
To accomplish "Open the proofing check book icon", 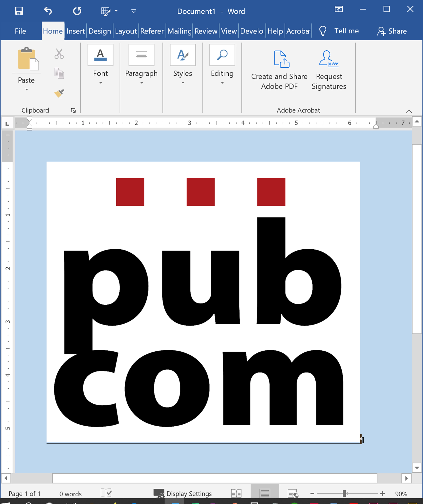I will coord(106,493).
